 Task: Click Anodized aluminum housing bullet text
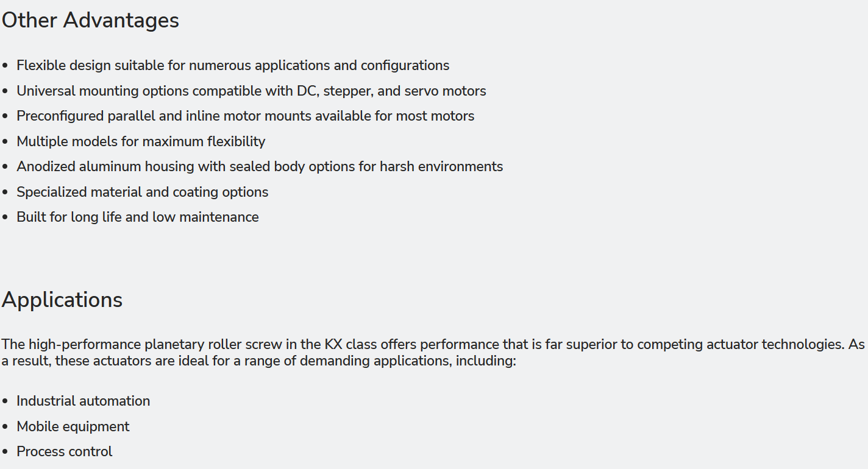pyautogui.click(x=260, y=166)
